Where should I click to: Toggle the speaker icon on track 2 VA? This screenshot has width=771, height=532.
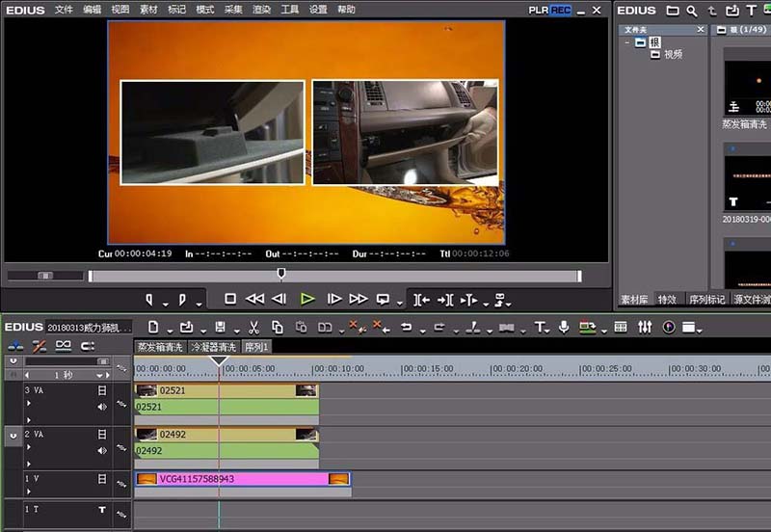[102, 450]
